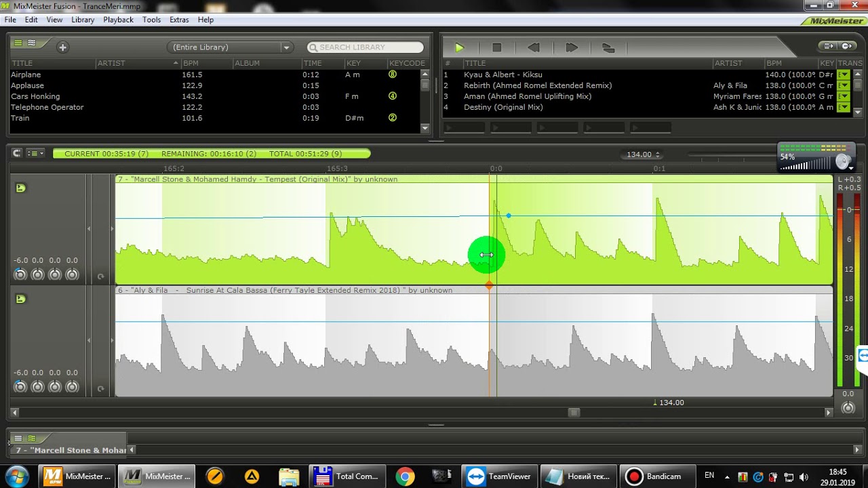Jump to the previous track button

(534, 47)
